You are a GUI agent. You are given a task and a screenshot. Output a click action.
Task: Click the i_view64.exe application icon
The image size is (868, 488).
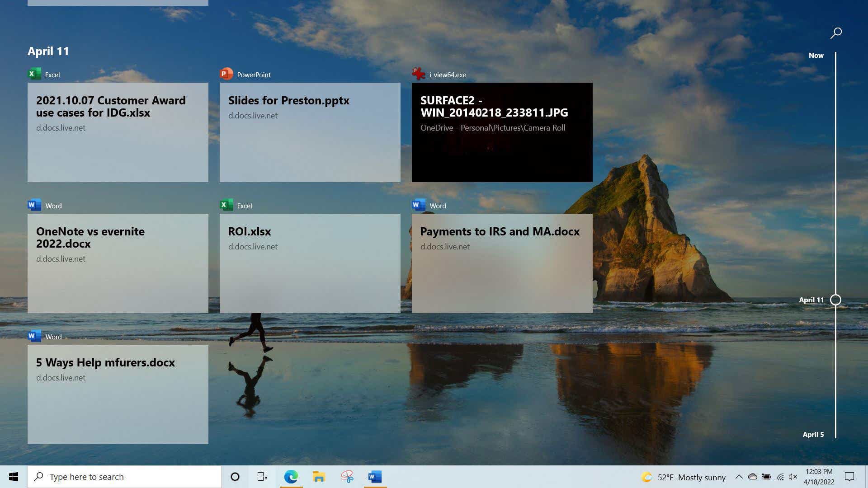pyautogui.click(x=418, y=74)
